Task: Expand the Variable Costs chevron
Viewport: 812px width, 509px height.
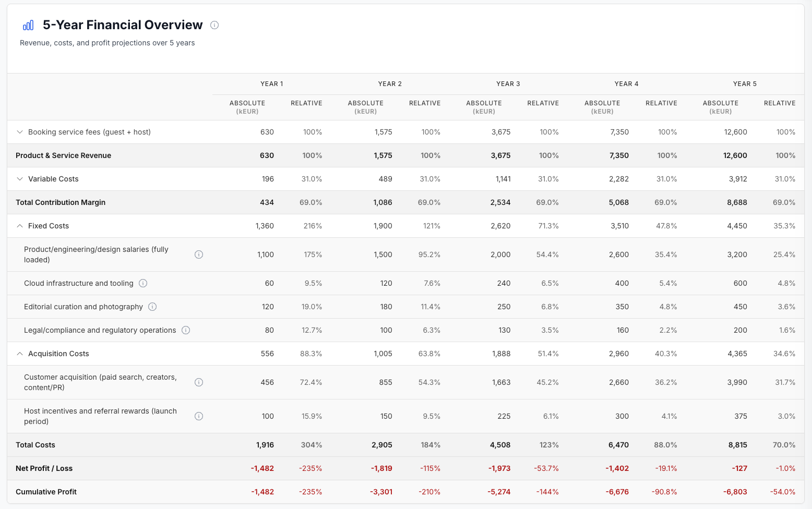Action: (20, 179)
